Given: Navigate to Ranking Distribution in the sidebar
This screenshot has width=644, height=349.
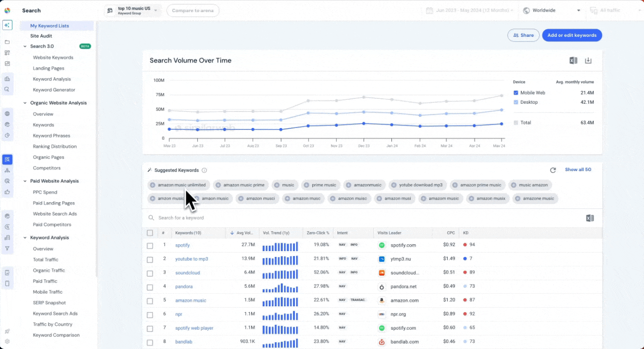Looking at the screenshot, I should tap(56, 146).
